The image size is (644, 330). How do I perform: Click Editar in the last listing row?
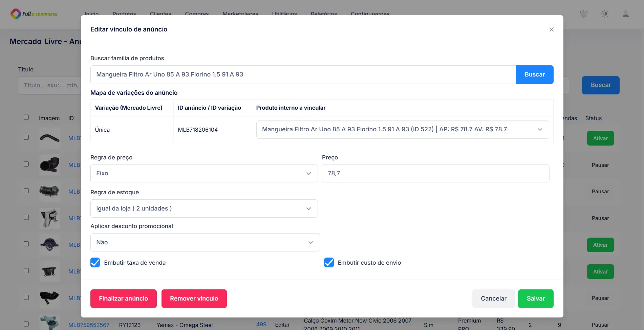pyautogui.click(x=282, y=325)
